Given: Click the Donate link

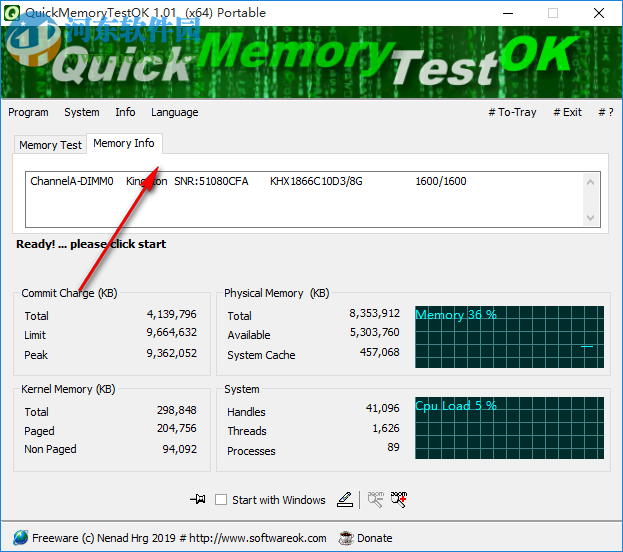Looking at the screenshot, I should click(375, 538).
